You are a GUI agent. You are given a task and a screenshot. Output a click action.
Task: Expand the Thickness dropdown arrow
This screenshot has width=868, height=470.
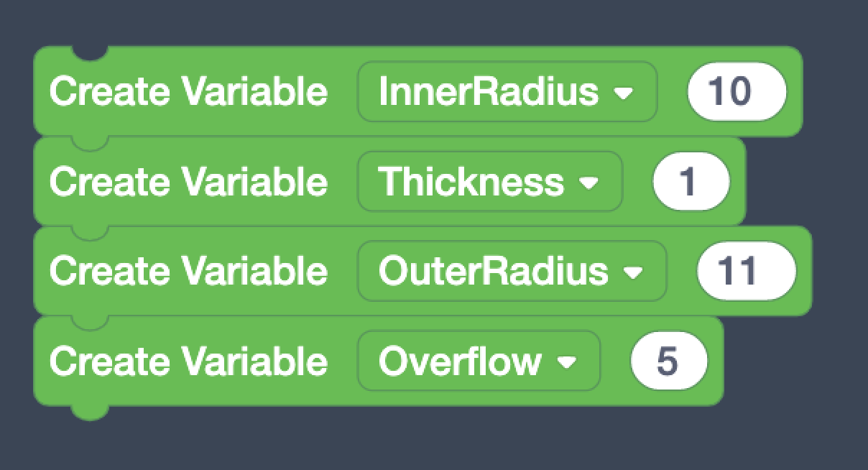589,183
